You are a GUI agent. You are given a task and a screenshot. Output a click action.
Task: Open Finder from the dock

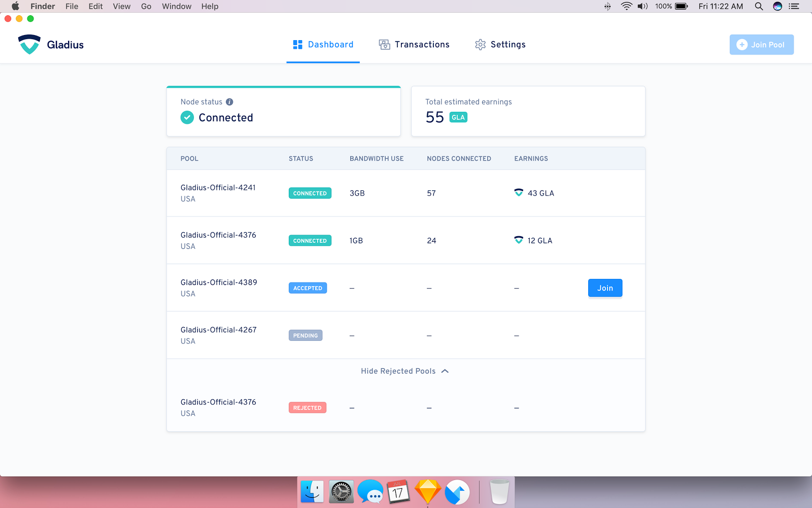point(312,492)
